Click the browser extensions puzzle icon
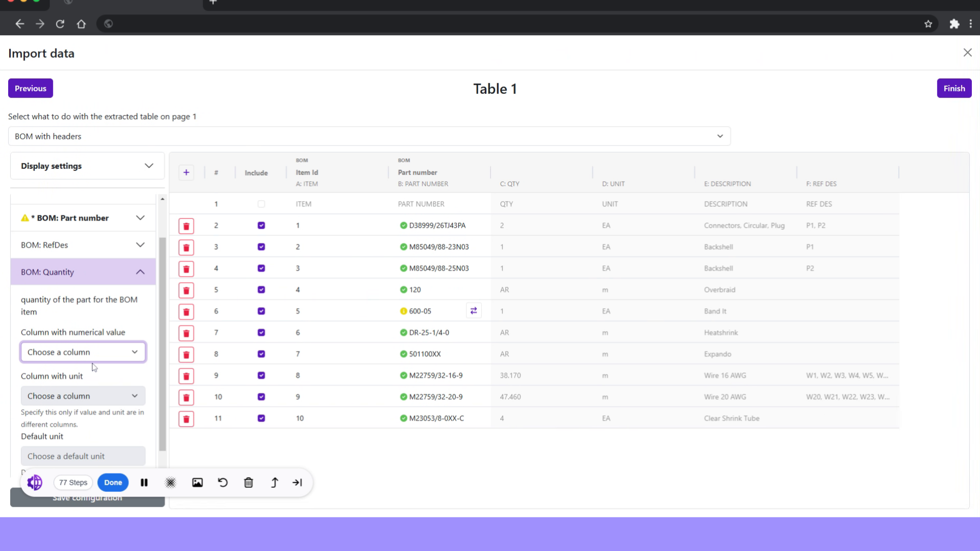 954,23
